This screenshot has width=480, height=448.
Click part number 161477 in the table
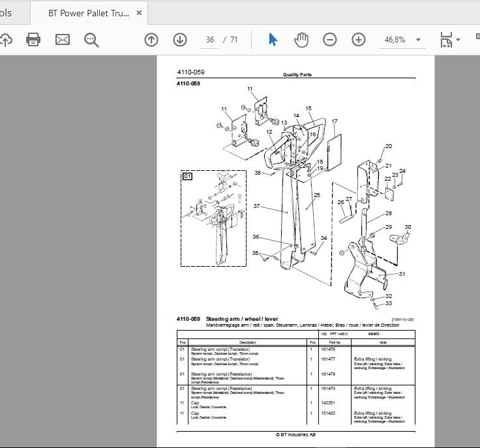(x=328, y=359)
